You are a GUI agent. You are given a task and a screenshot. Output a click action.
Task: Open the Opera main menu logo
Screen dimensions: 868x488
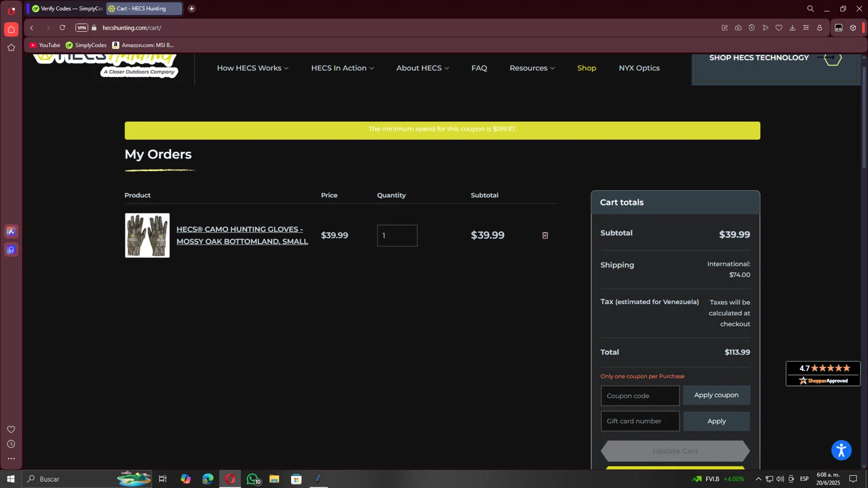[11, 10]
